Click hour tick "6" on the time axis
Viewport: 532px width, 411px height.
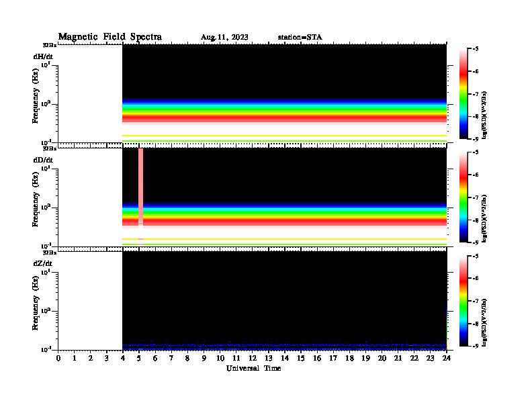(155, 358)
